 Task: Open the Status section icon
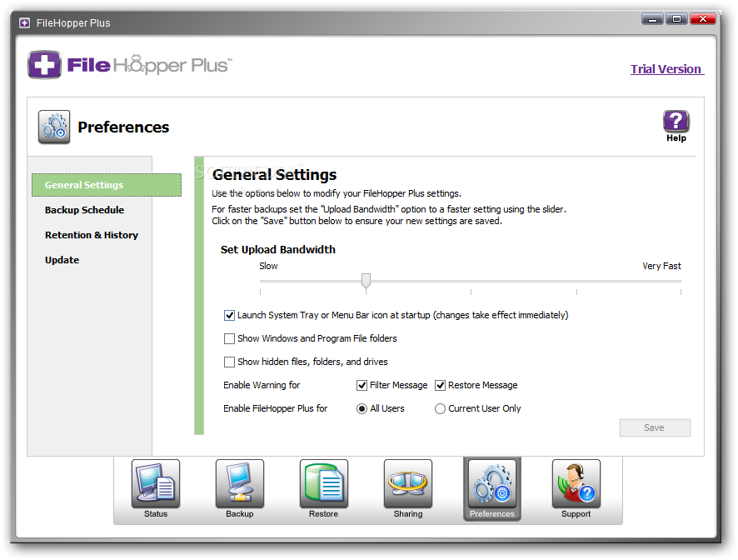pyautogui.click(x=156, y=483)
